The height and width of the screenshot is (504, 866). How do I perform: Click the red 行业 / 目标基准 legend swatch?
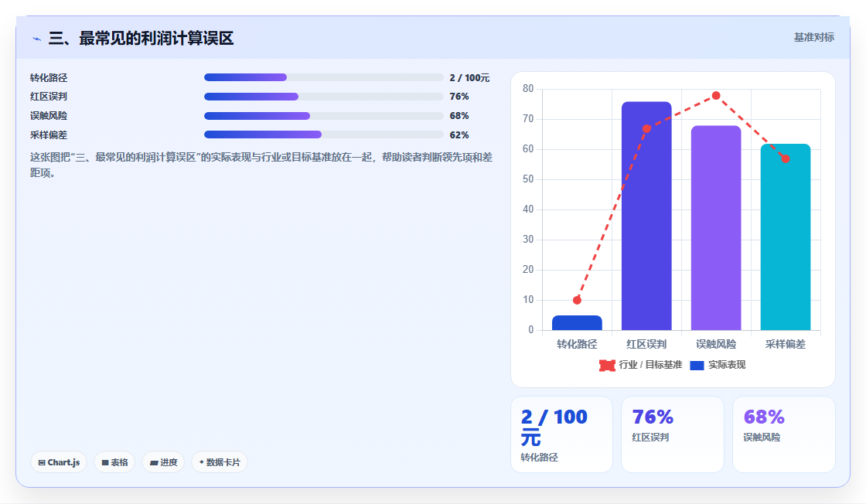click(607, 366)
